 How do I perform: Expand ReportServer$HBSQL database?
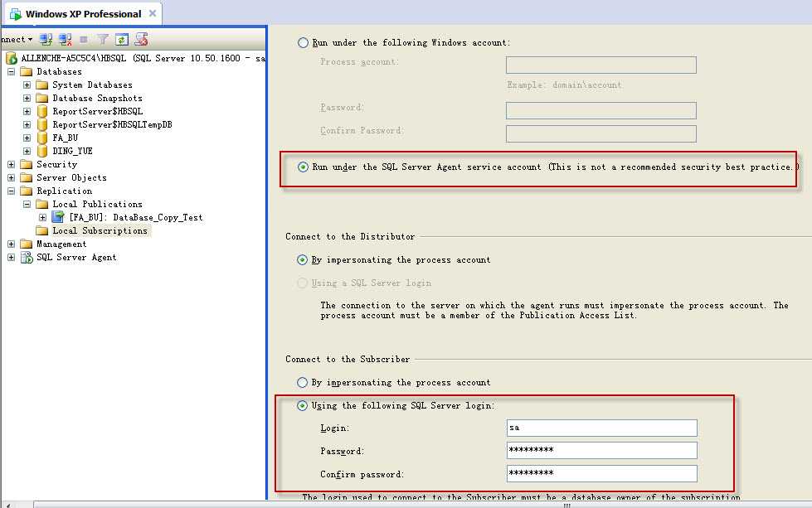point(27,111)
